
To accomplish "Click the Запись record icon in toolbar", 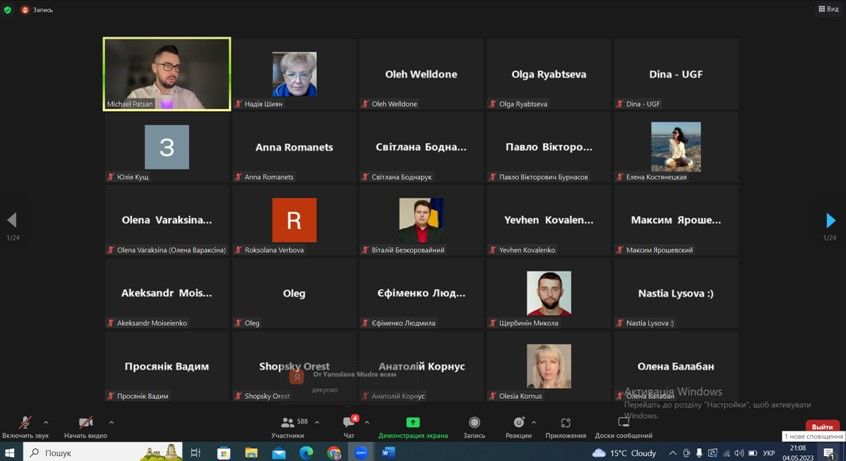I will pos(474,423).
